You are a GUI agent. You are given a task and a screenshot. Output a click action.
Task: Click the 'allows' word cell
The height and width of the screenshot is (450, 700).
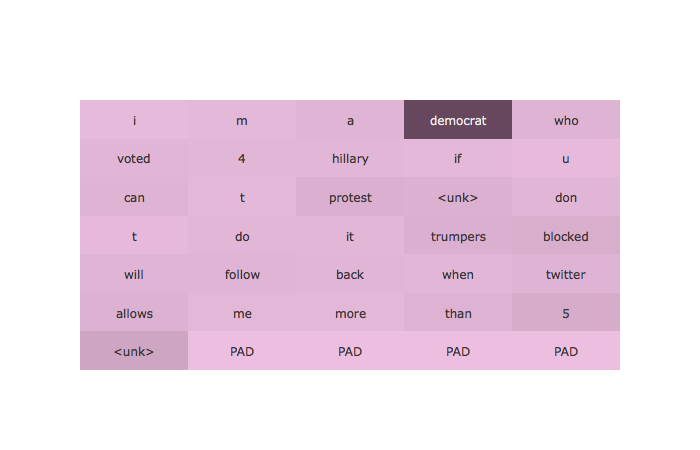tap(134, 313)
